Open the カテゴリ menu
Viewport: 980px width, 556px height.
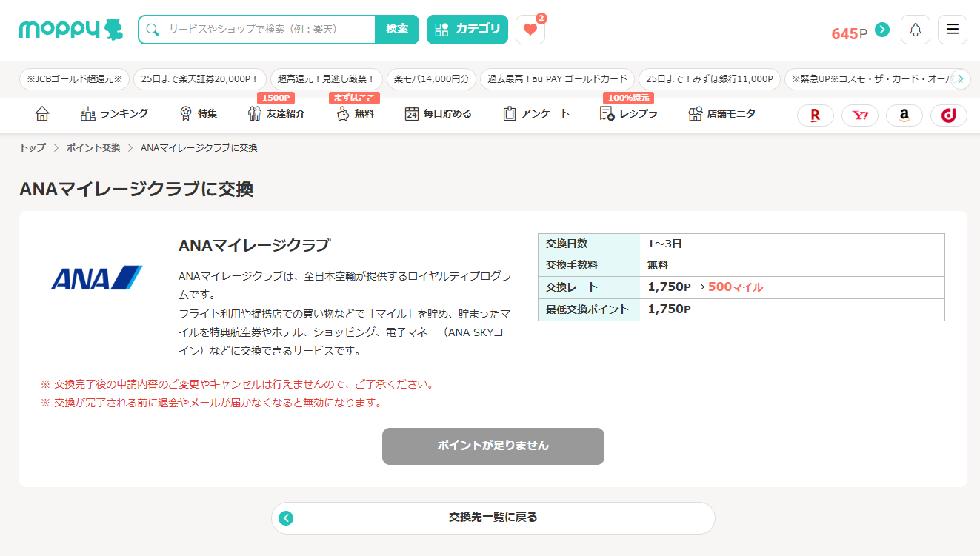[x=467, y=30]
